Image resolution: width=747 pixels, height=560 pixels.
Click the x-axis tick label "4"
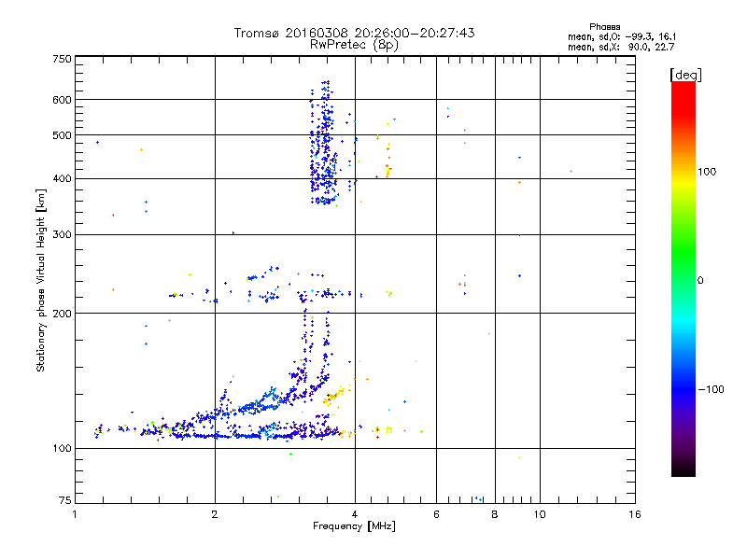click(355, 514)
